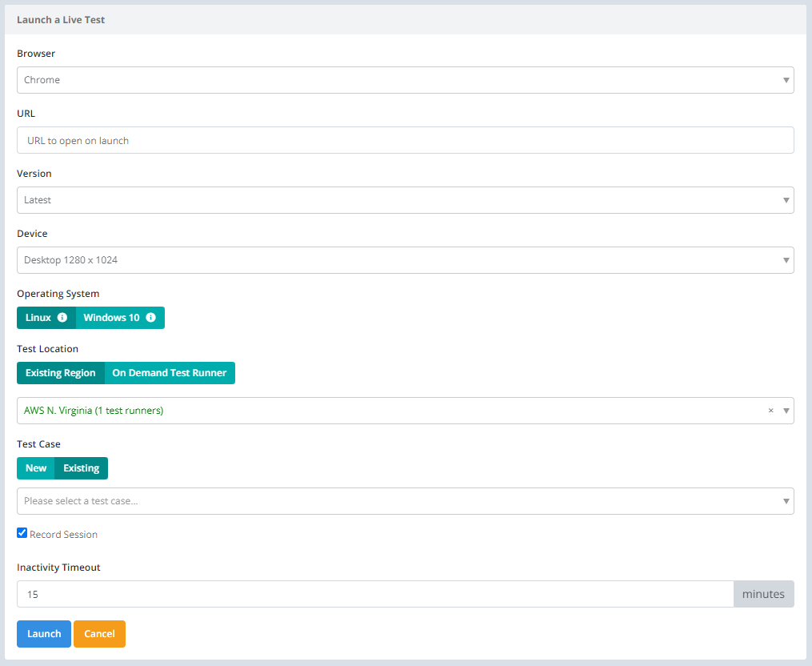
Task: Click the Browser field label
Action: coord(36,54)
